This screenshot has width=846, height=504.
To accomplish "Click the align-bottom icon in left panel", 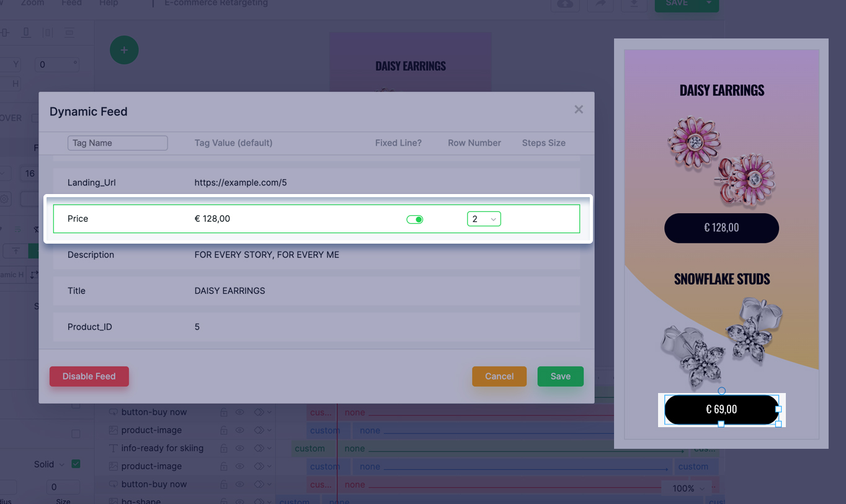I will click(x=25, y=32).
